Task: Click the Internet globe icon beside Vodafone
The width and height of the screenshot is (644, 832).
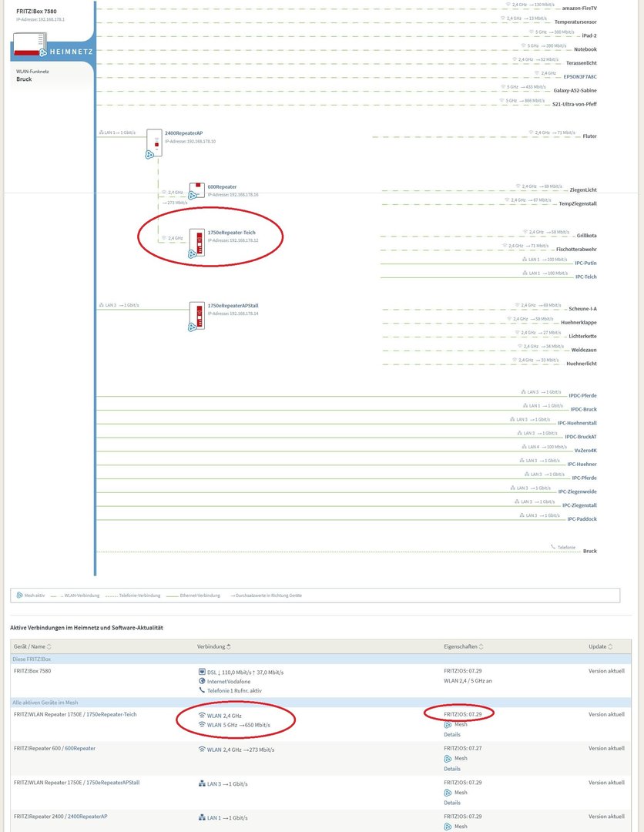Action: coord(202,681)
